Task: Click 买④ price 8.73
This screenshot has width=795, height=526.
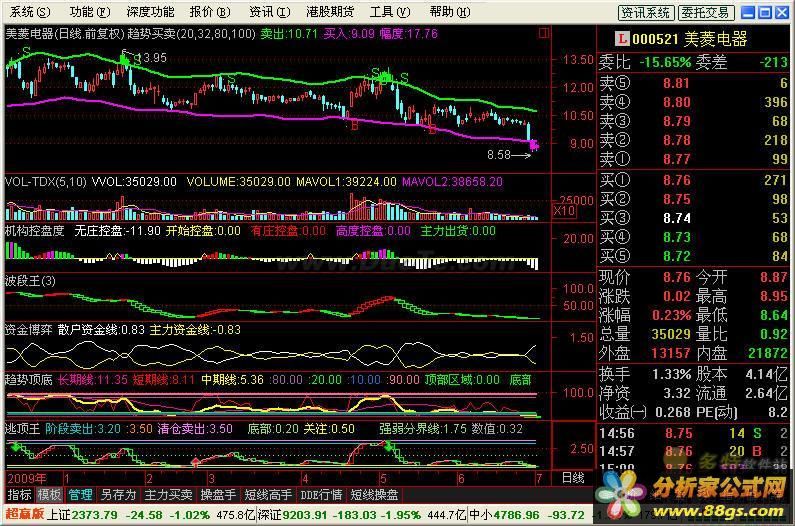Action: (x=677, y=237)
